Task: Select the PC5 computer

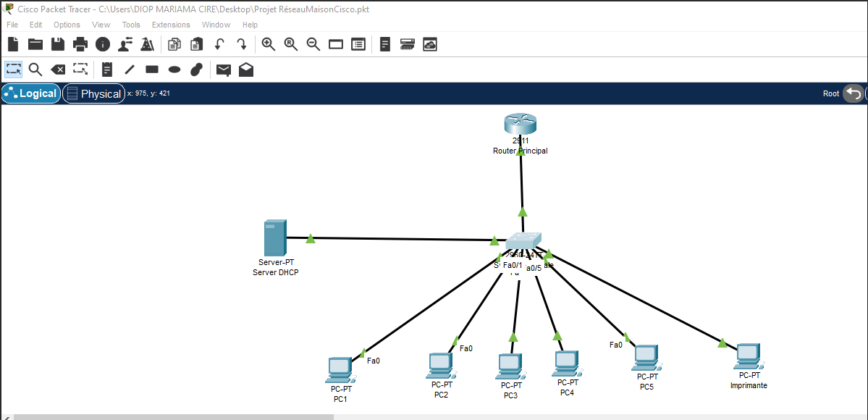Action: tap(646, 358)
